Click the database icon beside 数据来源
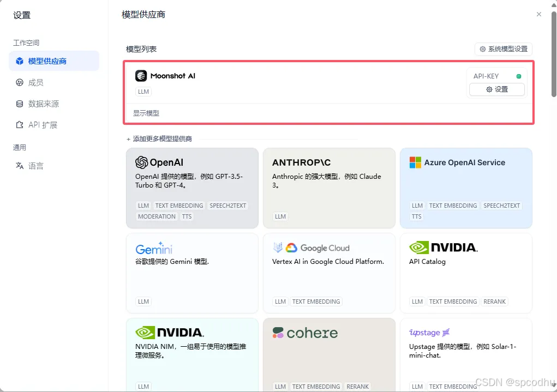 click(20, 104)
